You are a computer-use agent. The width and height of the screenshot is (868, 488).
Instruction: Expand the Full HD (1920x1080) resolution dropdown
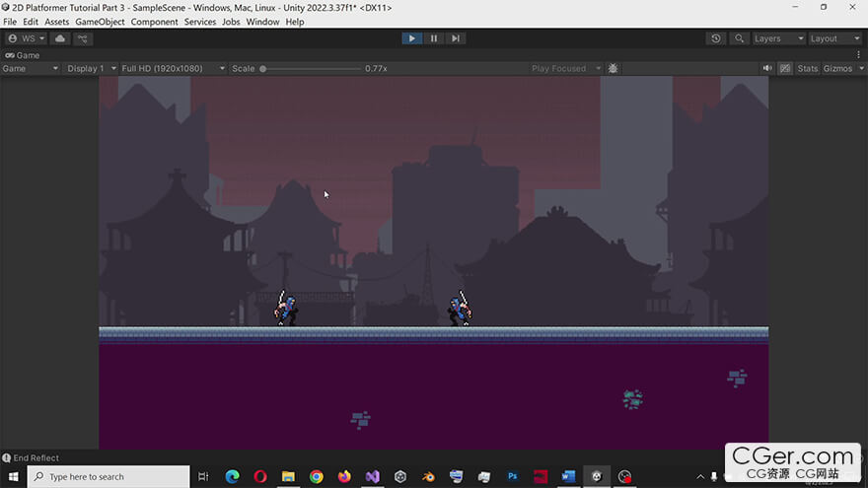[172, 69]
